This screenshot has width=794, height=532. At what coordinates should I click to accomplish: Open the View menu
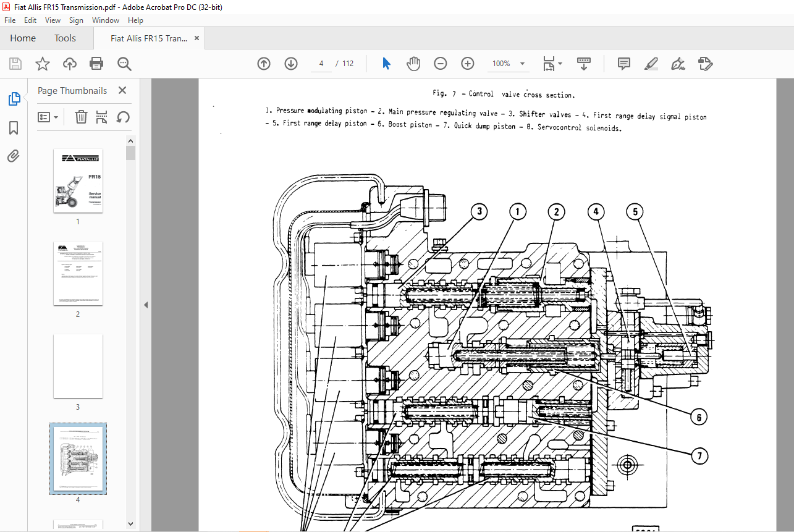pos(53,20)
